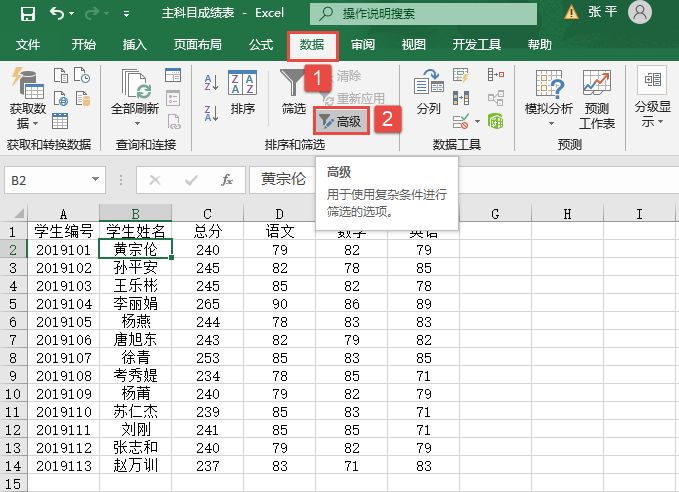Open the undo history dropdown arrow
This screenshot has height=492, width=679.
pos(71,13)
